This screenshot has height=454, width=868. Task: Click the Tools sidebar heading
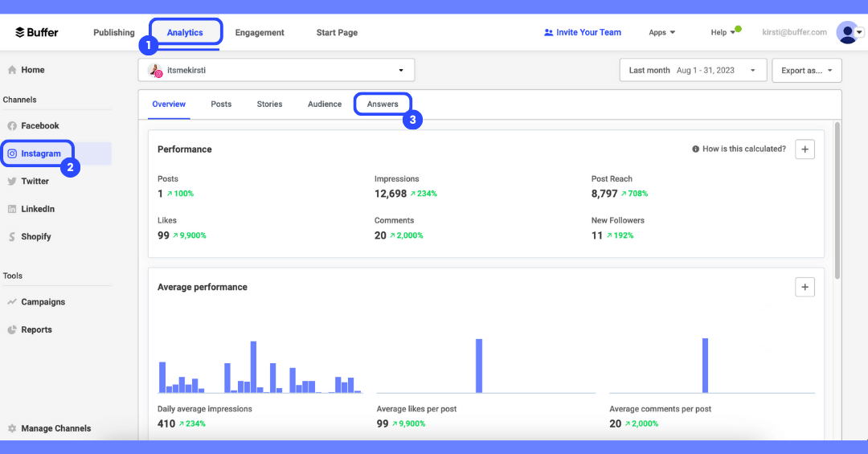pyautogui.click(x=12, y=276)
